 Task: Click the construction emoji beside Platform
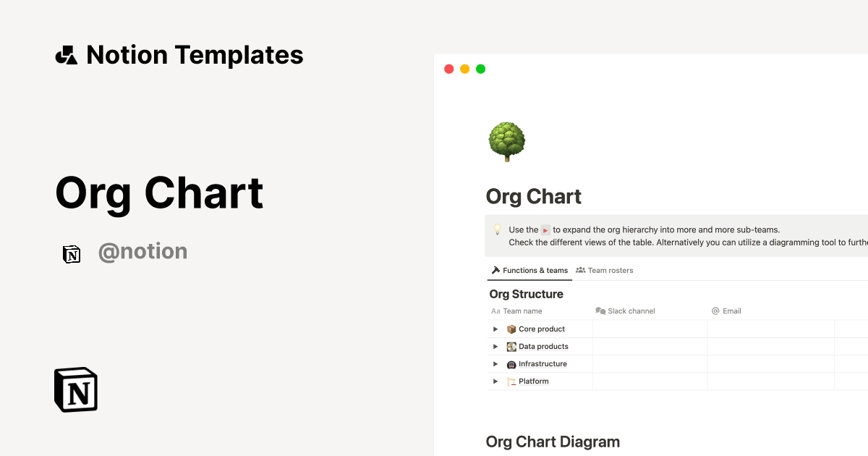[512, 381]
